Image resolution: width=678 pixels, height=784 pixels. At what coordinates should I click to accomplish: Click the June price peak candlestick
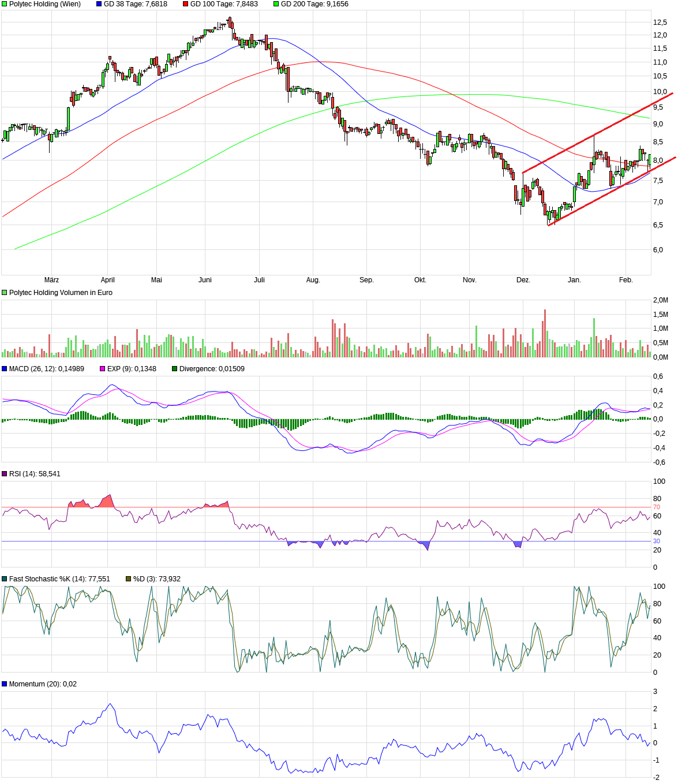(230, 23)
